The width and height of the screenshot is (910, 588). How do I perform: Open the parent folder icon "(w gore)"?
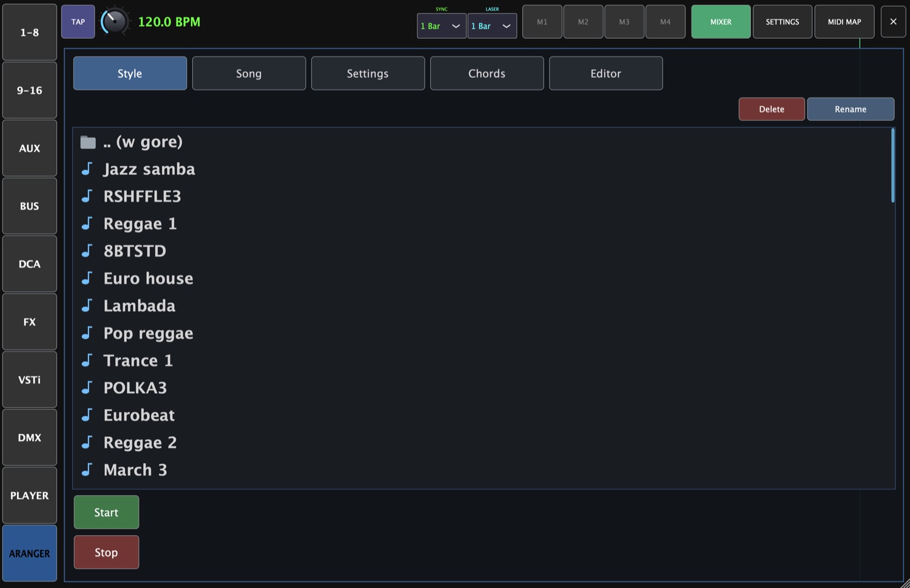(x=88, y=142)
